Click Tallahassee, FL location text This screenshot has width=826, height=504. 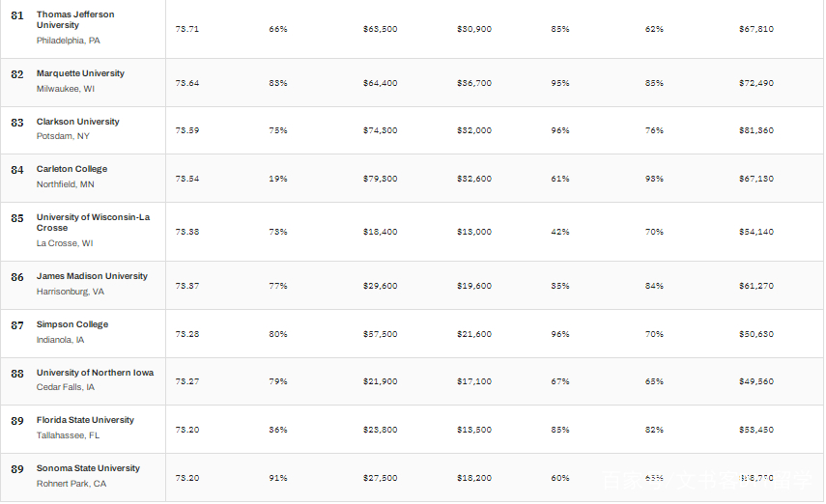[68, 435]
